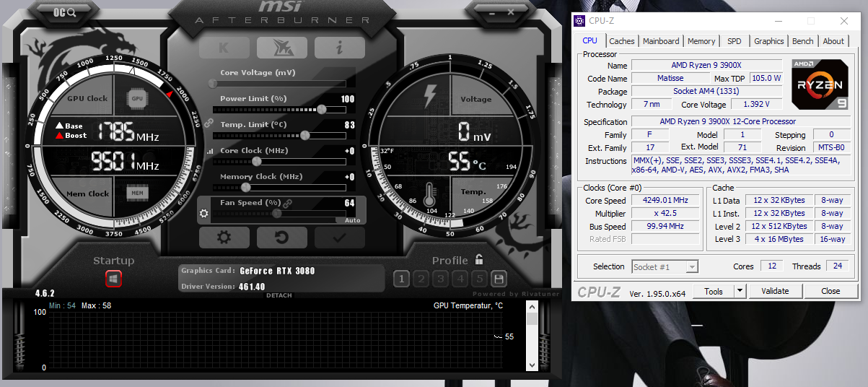
Task: Expand the Tools dropdown arrow in CPU-Z
Action: click(740, 291)
